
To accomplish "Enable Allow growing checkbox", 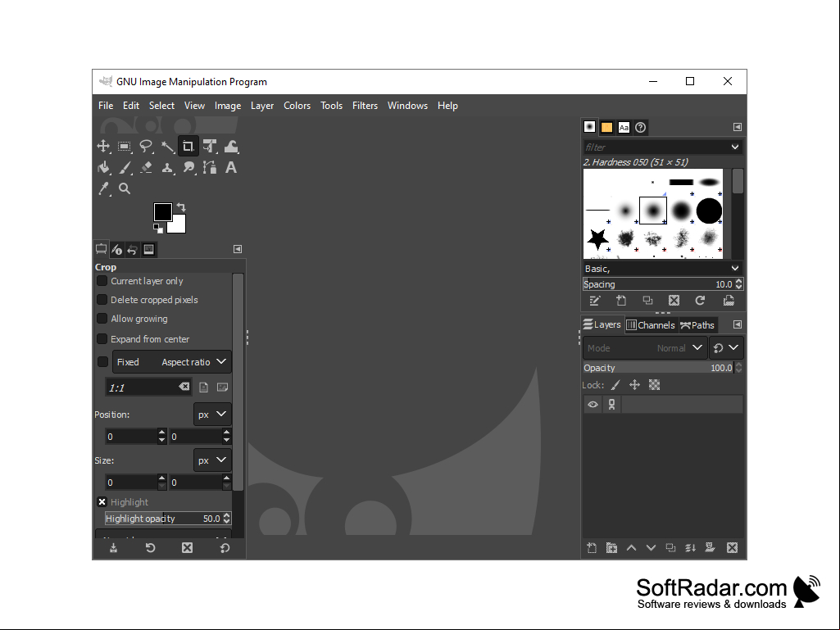I will tap(102, 318).
